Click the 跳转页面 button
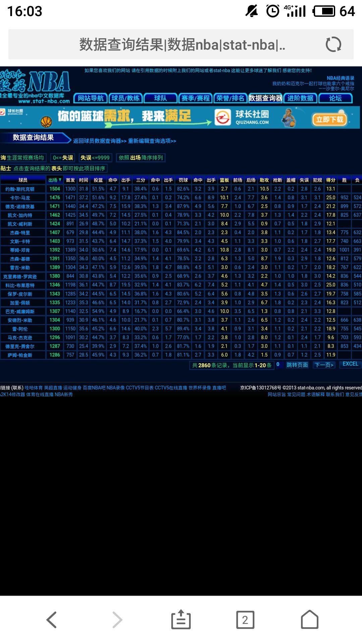This screenshot has width=362, height=644. [x=297, y=365]
